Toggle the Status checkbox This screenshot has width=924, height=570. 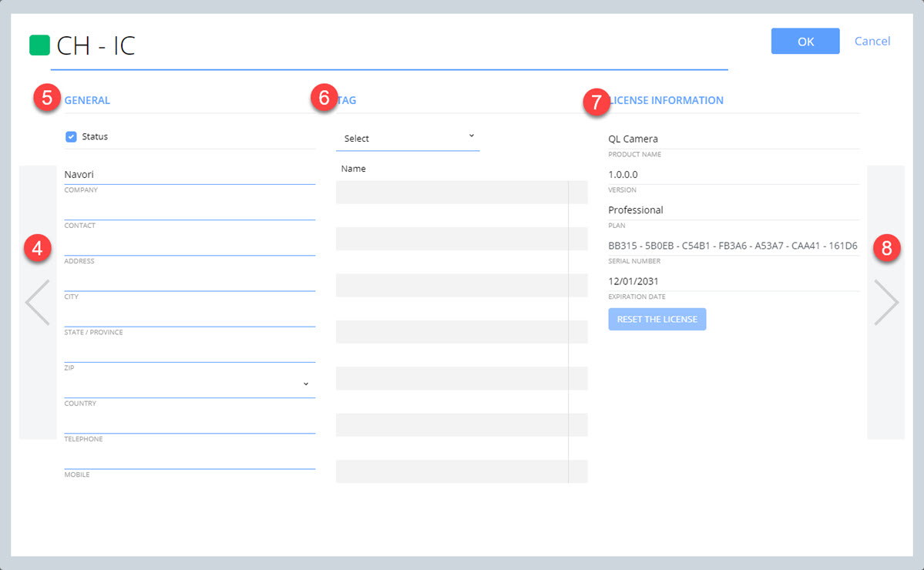tap(71, 136)
